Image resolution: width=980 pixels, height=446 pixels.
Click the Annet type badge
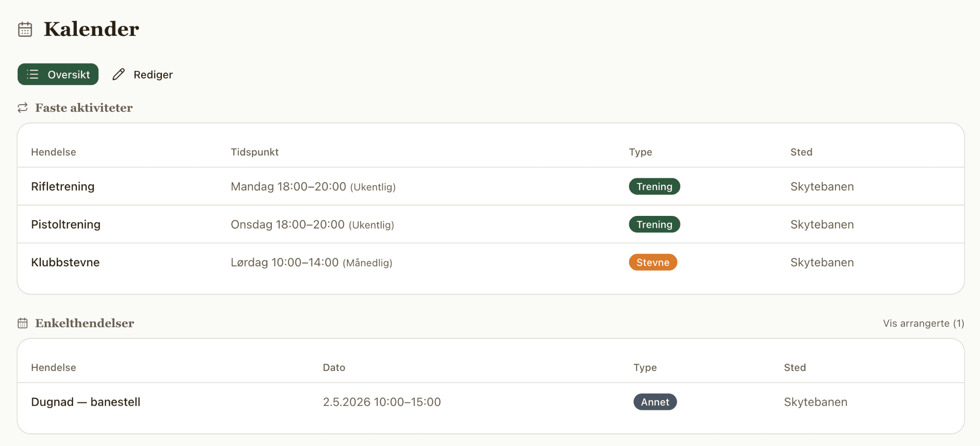[655, 402]
